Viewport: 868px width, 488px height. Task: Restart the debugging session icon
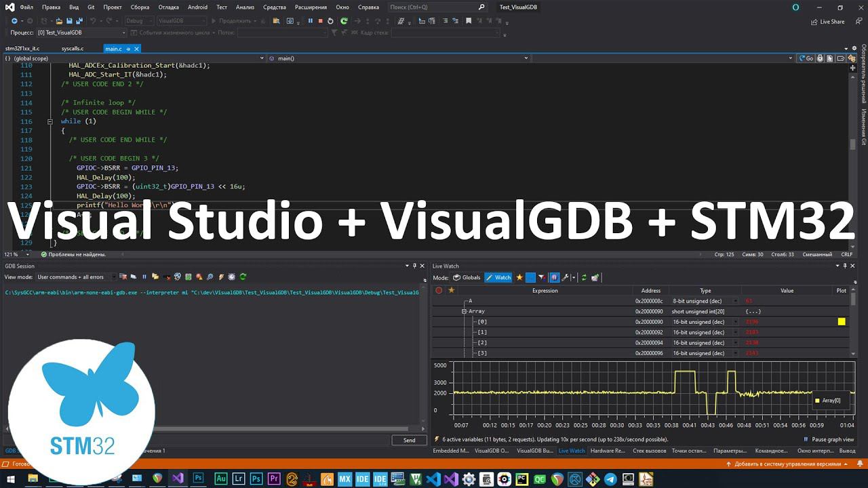[330, 21]
